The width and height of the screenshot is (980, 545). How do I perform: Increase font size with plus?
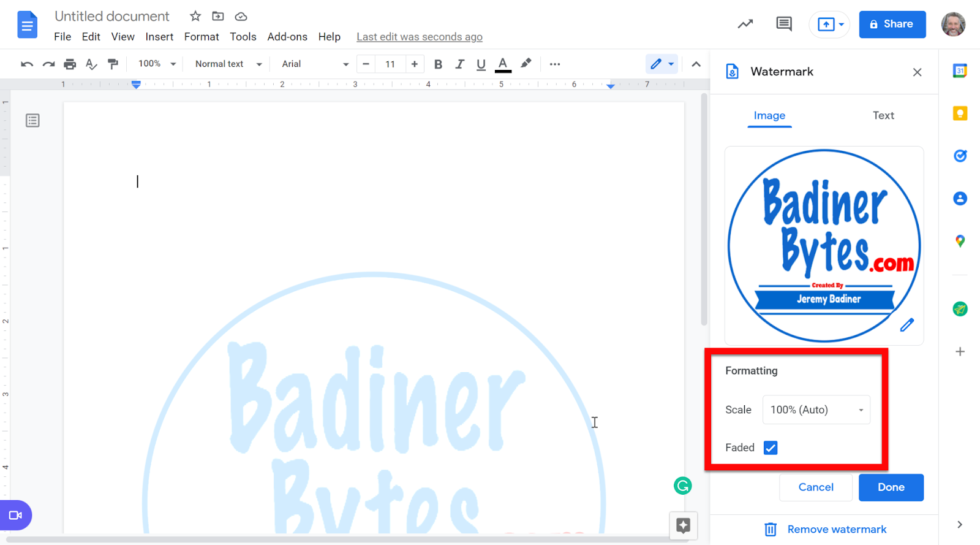415,64
